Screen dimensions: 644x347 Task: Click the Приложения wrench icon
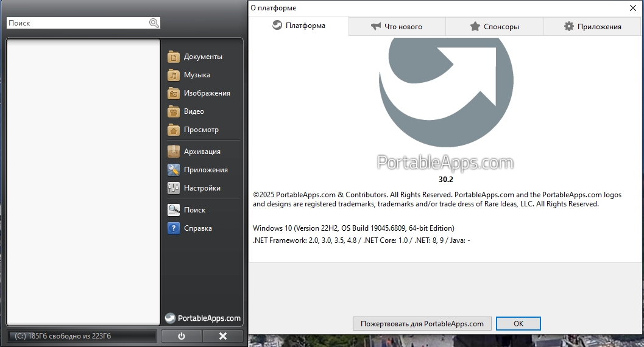[174, 170]
